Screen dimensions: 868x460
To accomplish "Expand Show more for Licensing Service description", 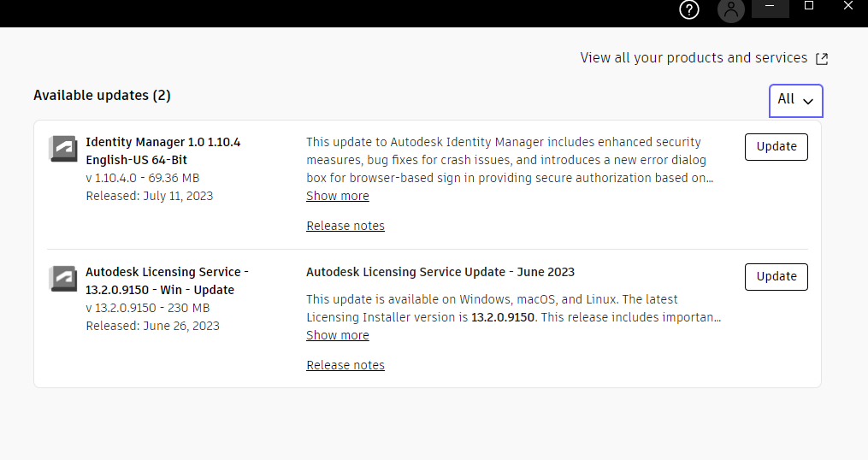I will [x=338, y=335].
